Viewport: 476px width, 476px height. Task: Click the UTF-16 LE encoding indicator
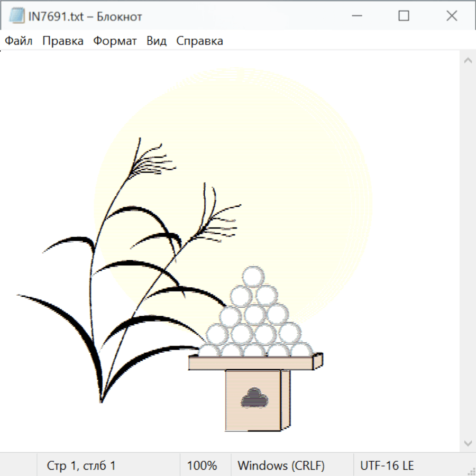(x=387, y=466)
